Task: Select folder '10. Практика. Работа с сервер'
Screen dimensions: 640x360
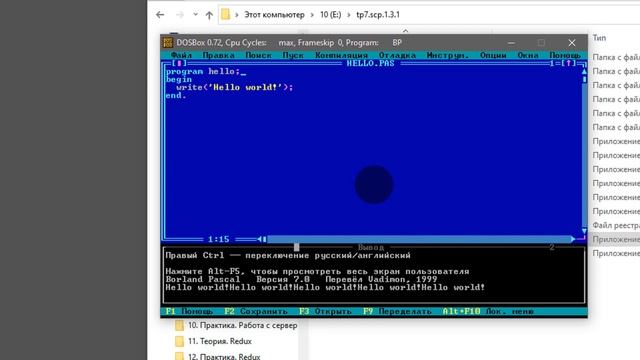Action: tap(242, 326)
